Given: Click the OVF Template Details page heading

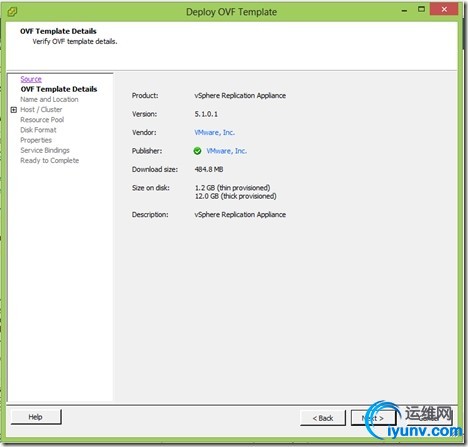Looking at the screenshot, I should (x=58, y=31).
